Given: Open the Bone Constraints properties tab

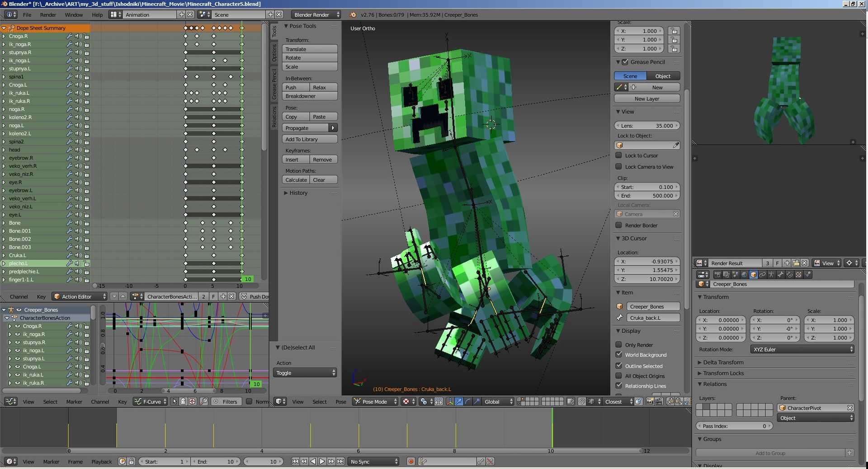Looking at the screenshot, I should point(789,274).
